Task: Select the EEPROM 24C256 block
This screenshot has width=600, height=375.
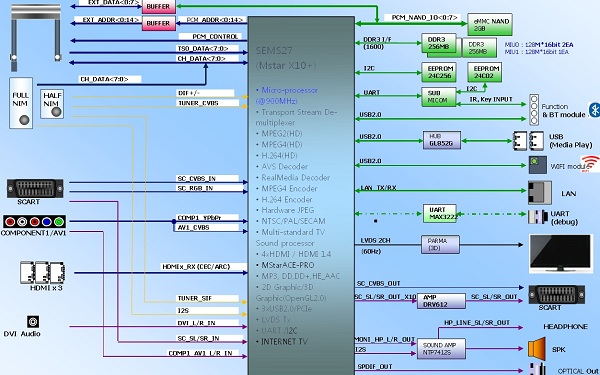Action: tap(440, 72)
